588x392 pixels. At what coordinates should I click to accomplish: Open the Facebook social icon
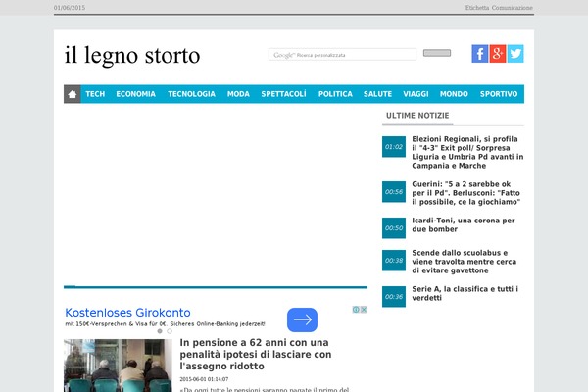pos(479,54)
